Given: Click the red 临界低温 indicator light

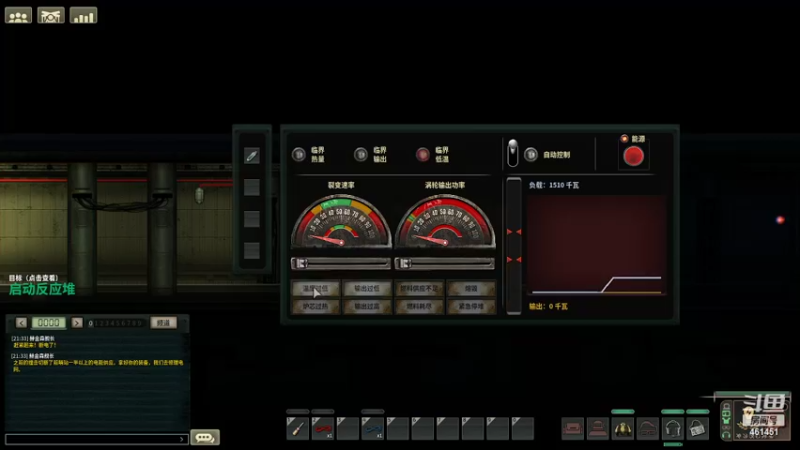Looking at the screenshot, I should (x=423, y=154).
